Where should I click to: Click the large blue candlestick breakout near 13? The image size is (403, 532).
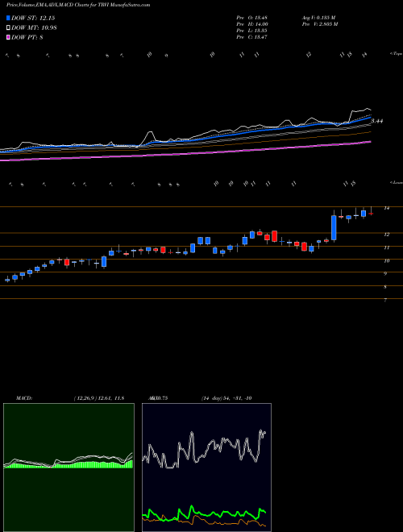pyautogui.click(x=334, y=227)
